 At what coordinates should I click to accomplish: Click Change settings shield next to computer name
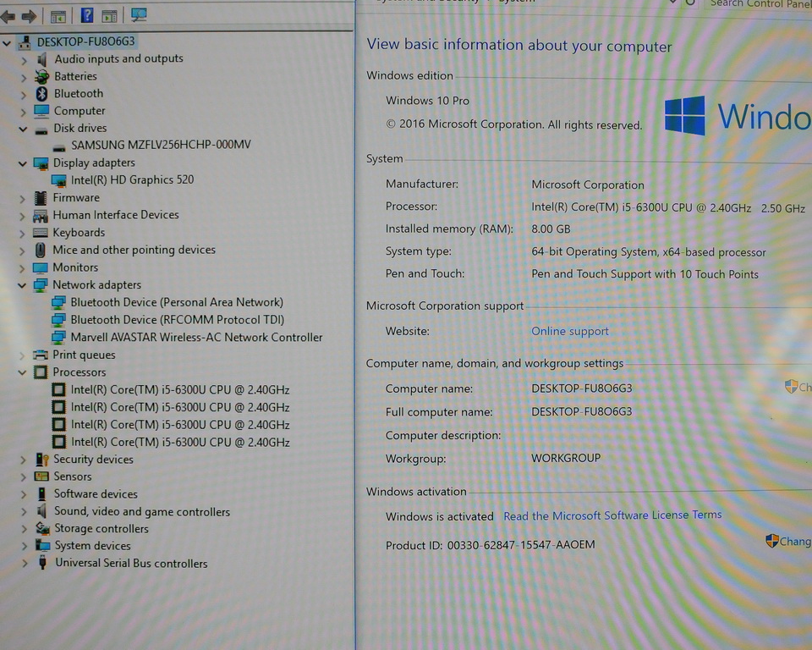click(798, 387)
